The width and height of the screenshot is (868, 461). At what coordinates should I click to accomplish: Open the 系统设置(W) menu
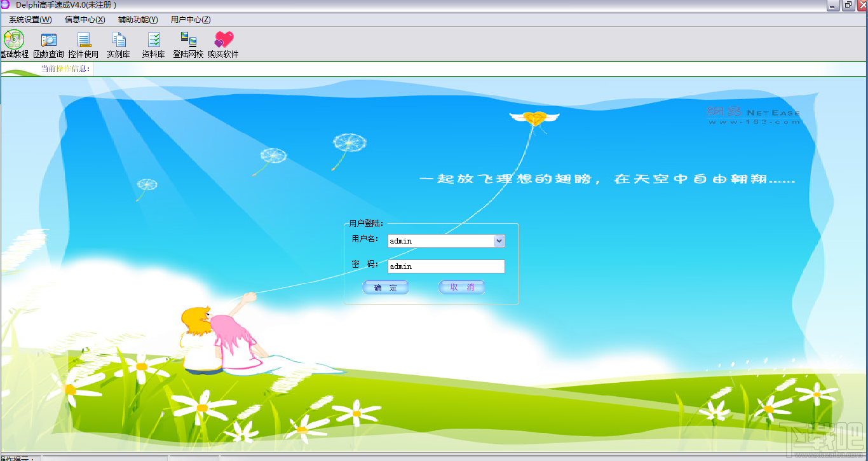[31, 20]
